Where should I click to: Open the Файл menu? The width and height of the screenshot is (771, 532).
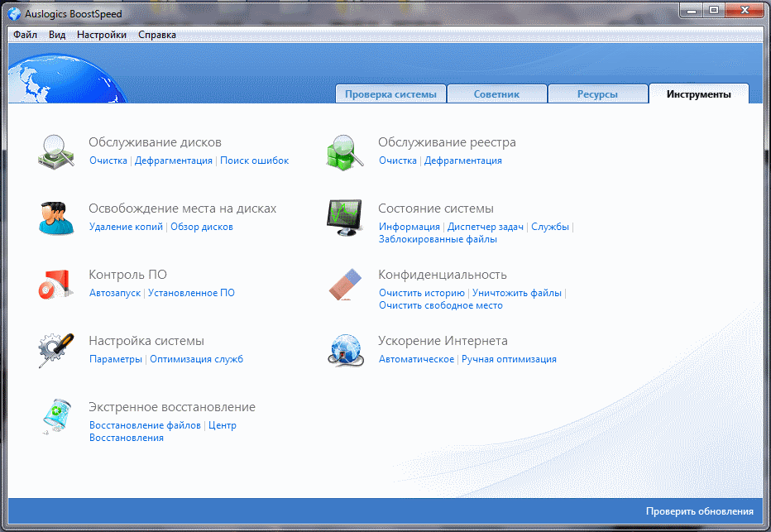tap(25, 35)
